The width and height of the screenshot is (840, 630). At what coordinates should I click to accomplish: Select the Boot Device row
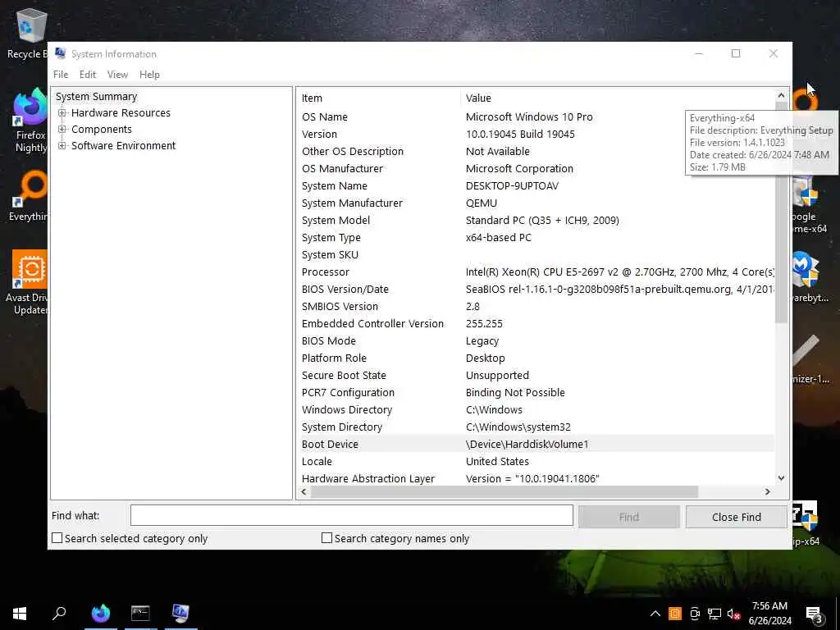pos(536,444)
